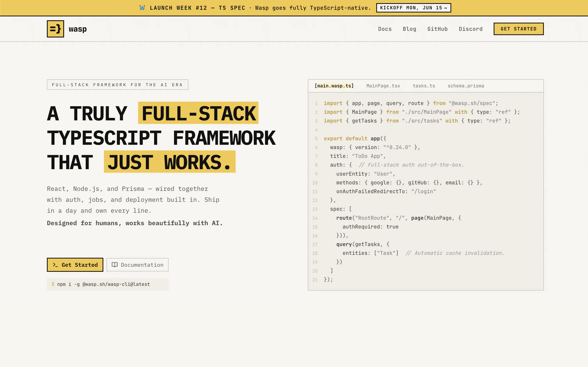
Task: Click the 'Full-stack framework for the AI era' badge
Action: [118, 85]
